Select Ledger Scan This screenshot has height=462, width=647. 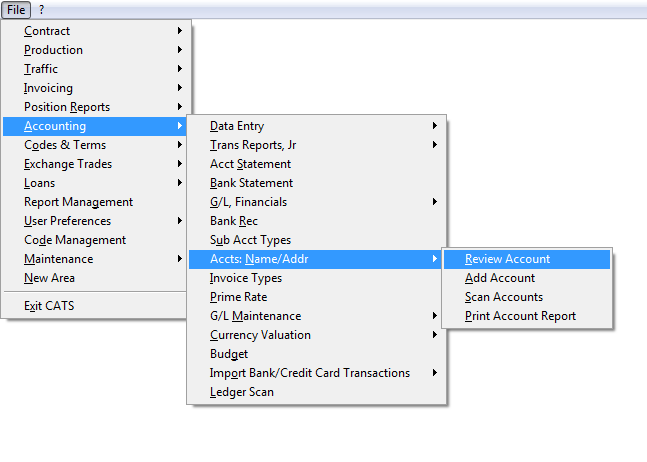click(x=316, y=391)
